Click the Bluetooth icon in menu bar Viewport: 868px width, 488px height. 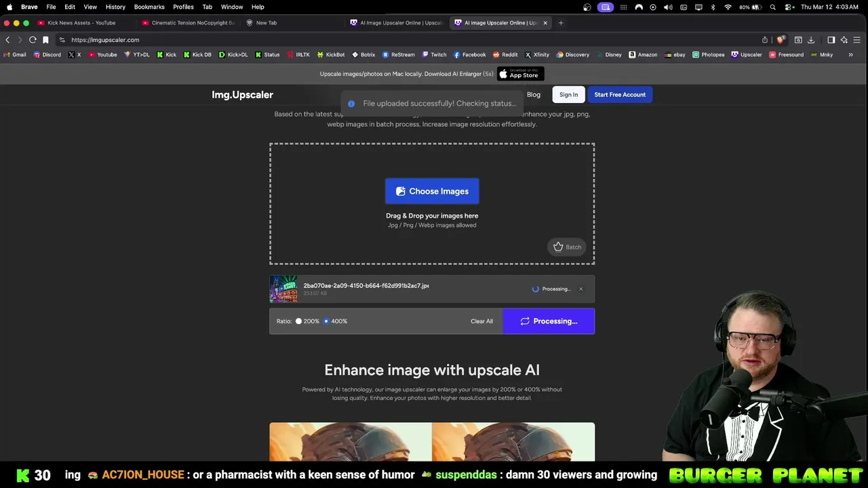coord(713,7)
